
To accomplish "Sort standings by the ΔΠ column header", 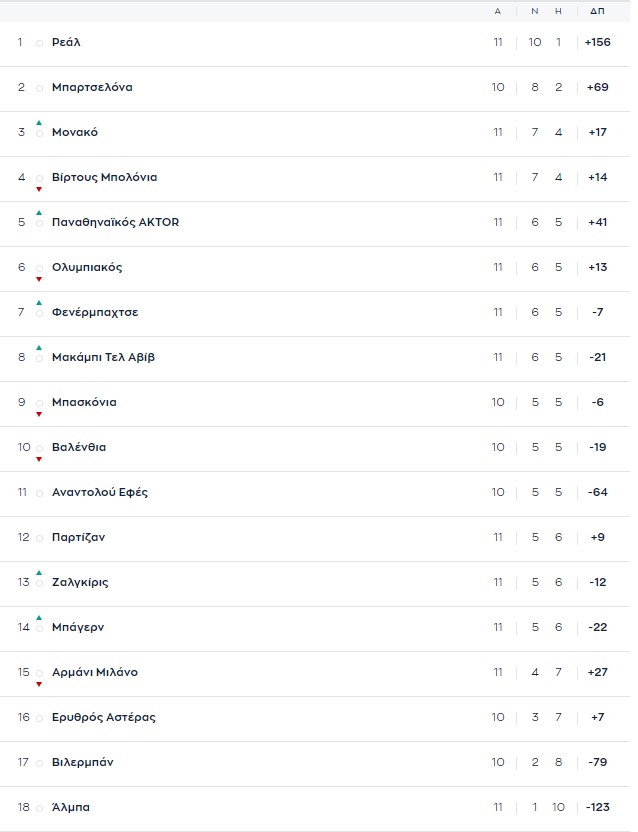I will pyautogui.click(x=597, y=11).
